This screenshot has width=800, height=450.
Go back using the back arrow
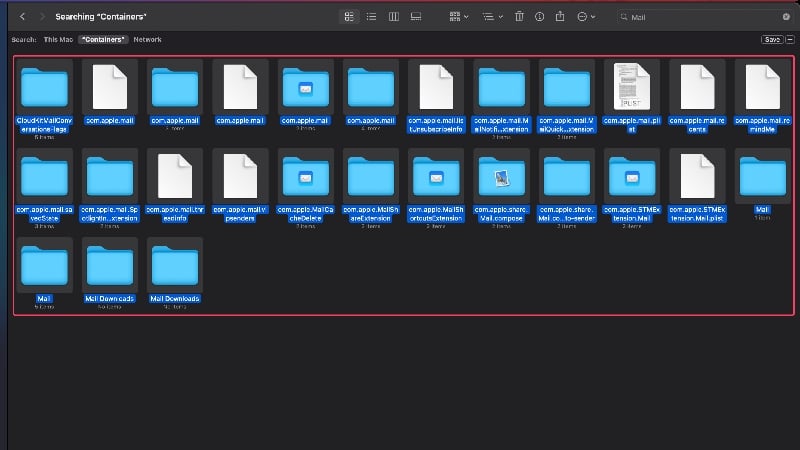pyautogui.click(x=22, y=17)
